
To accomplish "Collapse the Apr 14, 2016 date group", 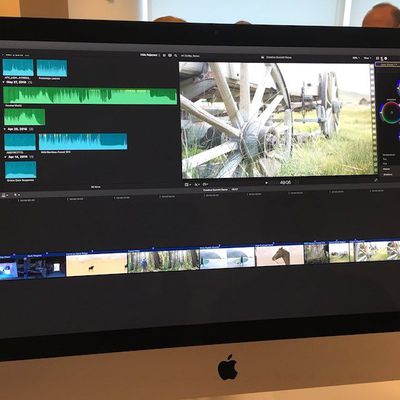I will pos(6,157).
